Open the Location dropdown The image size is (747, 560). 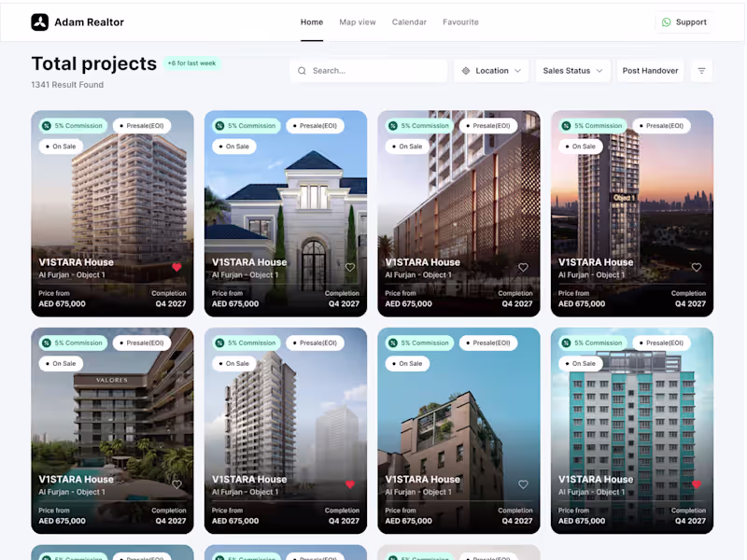click(491, 71)
